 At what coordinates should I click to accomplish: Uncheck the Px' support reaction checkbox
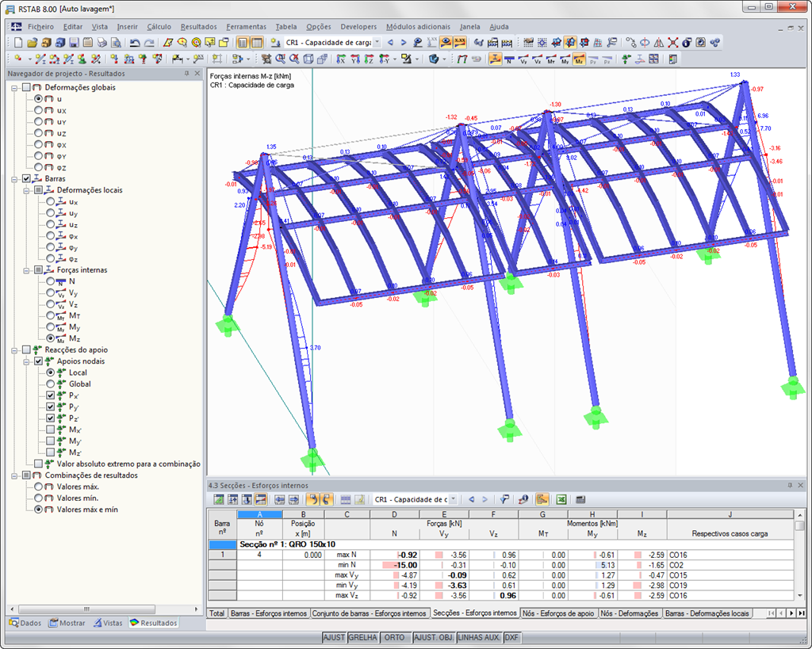tap(50, 395)
